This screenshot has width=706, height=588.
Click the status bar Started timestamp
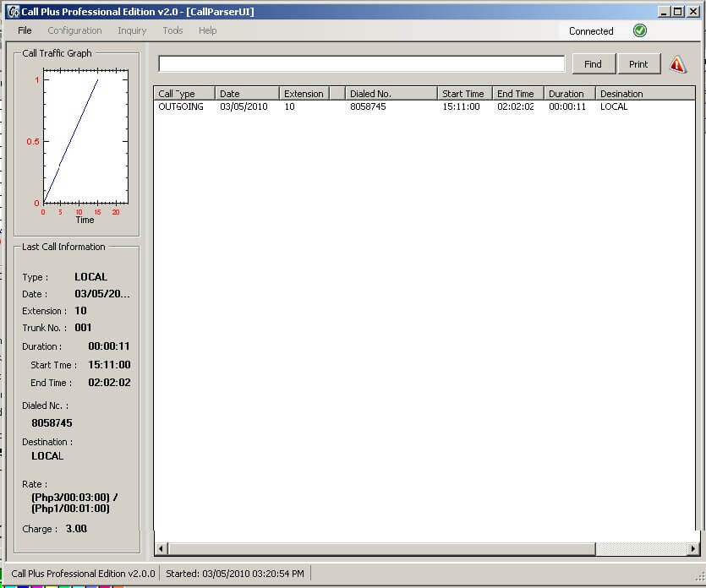click(x=235, y=574)
